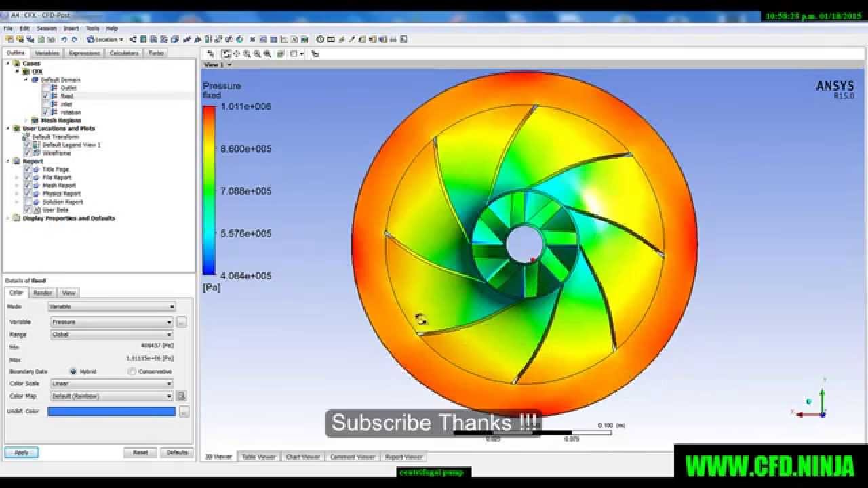Expand the Mesh Regions node

(x=26, y=121)
